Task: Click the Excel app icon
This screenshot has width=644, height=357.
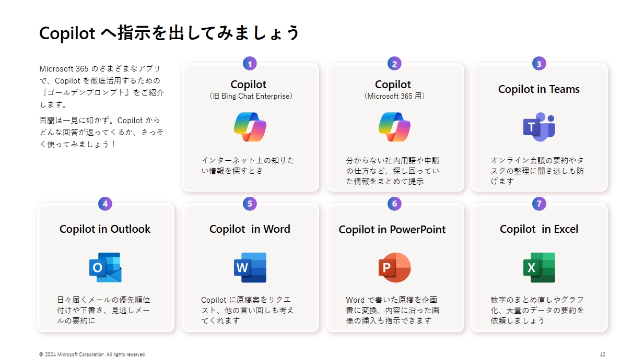Action: pyautogui.click(x=539, y=268)
